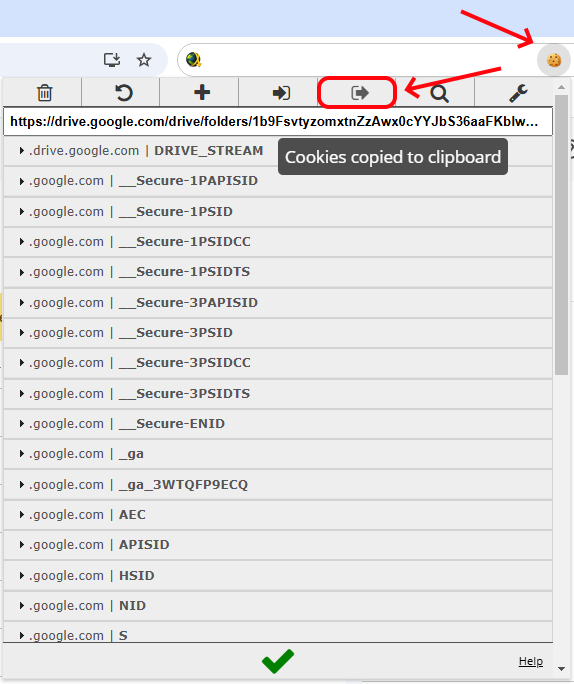Bookmark this page with the star icon
The width and height of the screenshot is (574, 684).
pyautogui.click(x=144, y=60)
